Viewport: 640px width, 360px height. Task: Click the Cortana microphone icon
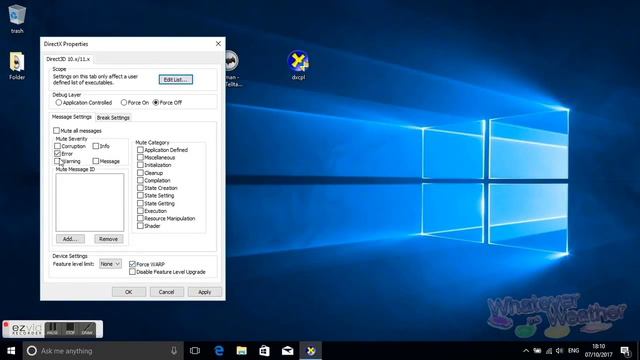click(x=174, y=351)
